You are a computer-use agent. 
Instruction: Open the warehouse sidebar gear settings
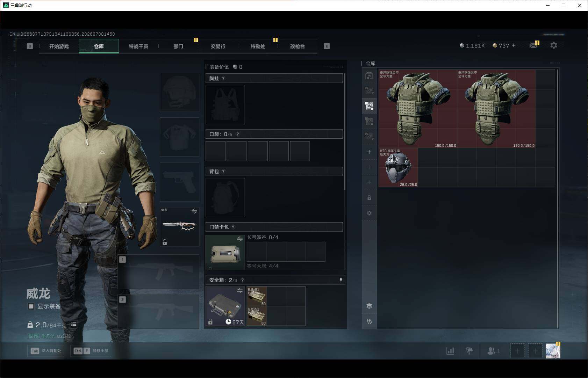(x=369, y=213)
